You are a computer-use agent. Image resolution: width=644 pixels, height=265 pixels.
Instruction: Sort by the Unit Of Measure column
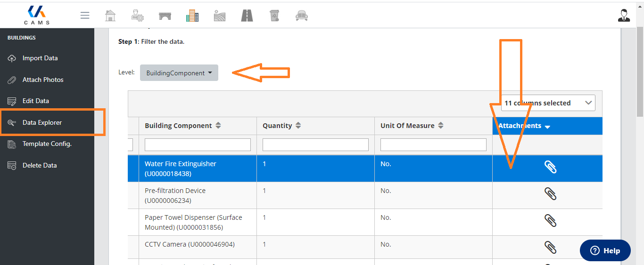pyautogui.click(x=411, y=126)
